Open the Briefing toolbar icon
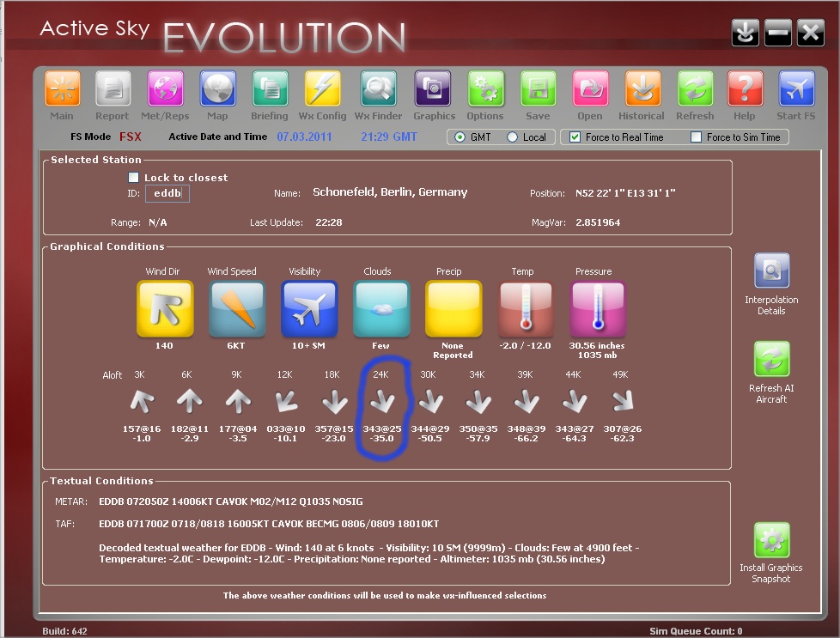This screenshot has height=638, width=840. point(270,88)
